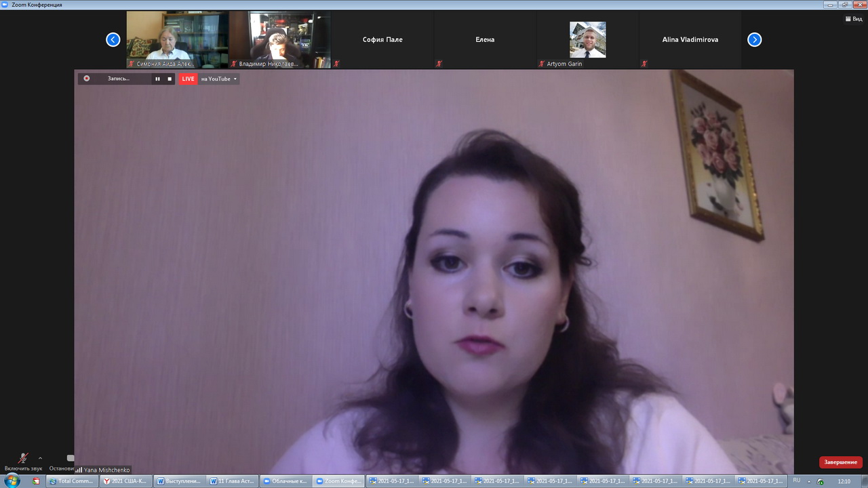868x488 pixels.
Task: Click the Yana Mishchenko name label
Action: (x=106, y=470)
